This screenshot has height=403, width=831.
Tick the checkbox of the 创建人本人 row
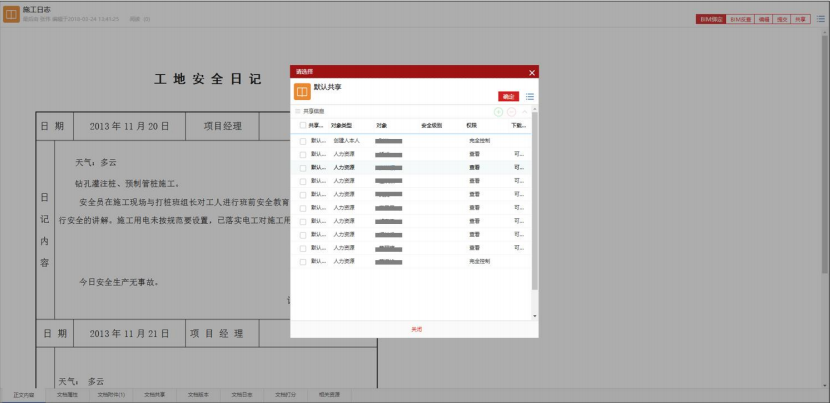pos(303,141)
